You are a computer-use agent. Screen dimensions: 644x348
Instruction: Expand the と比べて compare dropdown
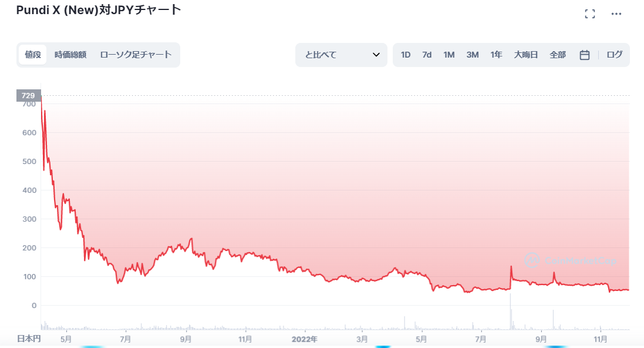(x=341, y=55)
